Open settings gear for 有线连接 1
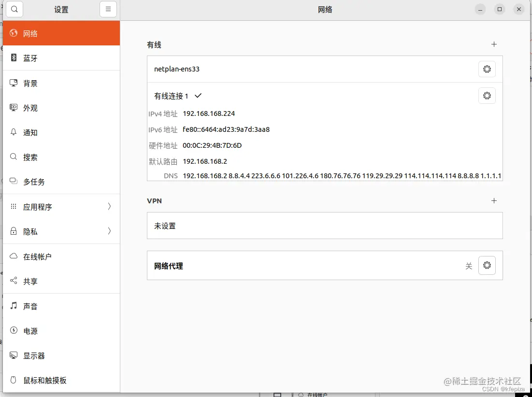Image resolution: width=532 pixels, height=397 pixels. tap(487, 95)
